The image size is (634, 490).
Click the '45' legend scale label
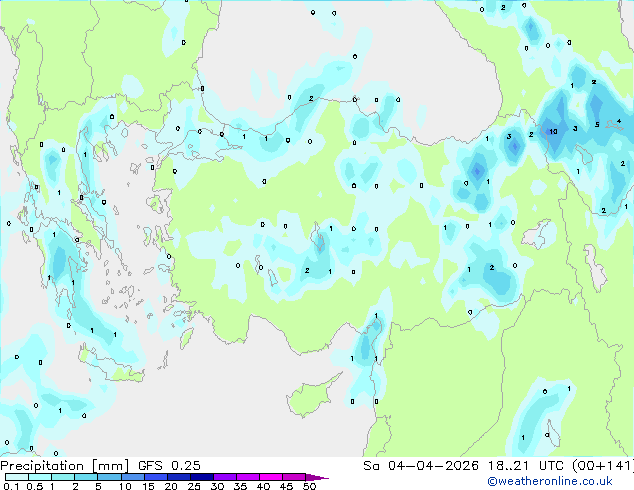[x=286, y=486]
